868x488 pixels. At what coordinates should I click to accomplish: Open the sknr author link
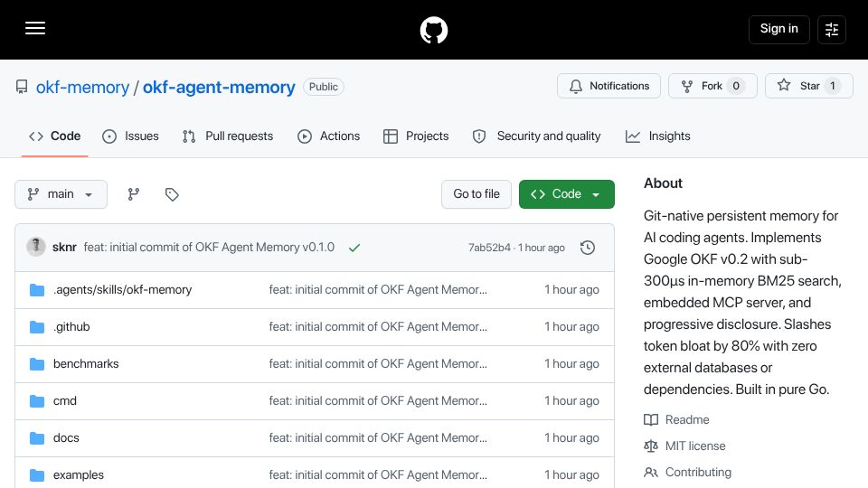point(64,248)
